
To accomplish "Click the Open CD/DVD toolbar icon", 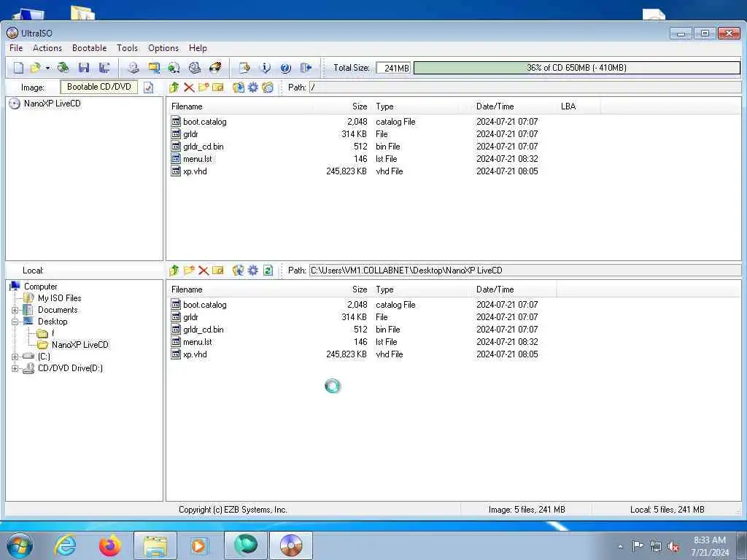I will coord(63,68).
